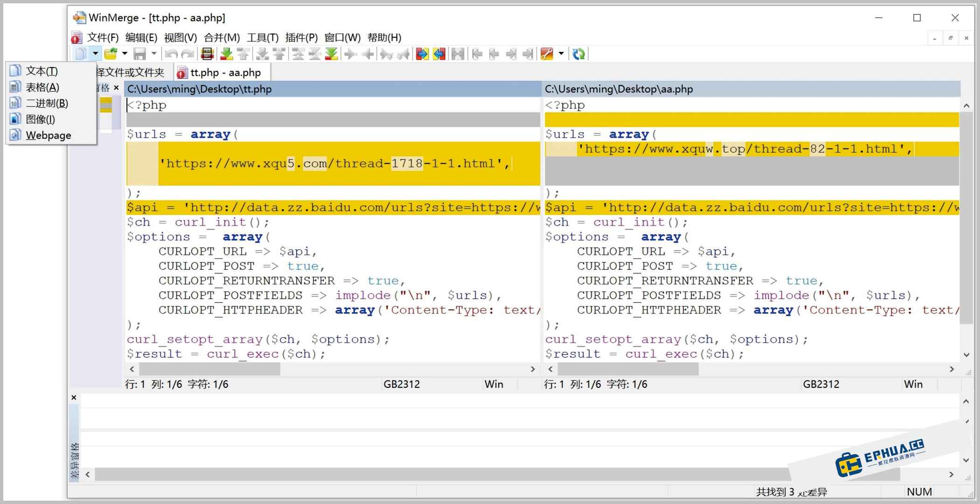980x504 pixels.
Task: Open Options via wrench icon
Action: coord(547,54)
